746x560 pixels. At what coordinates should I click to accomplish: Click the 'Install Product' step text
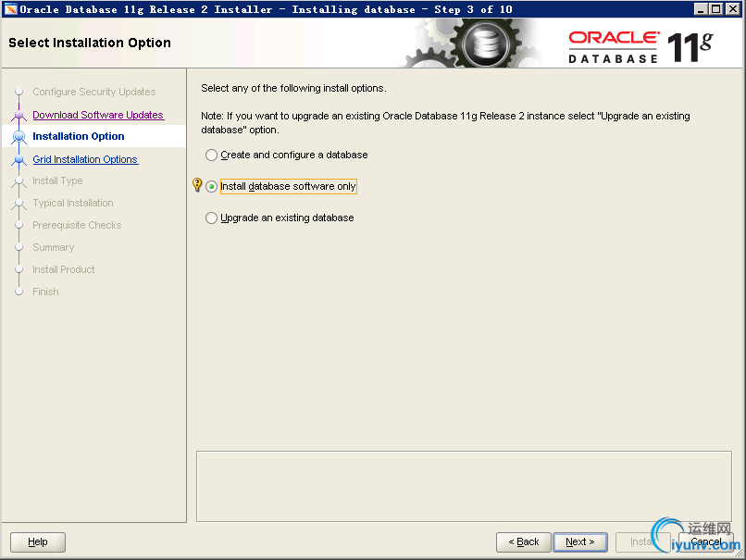click(64, 269)
